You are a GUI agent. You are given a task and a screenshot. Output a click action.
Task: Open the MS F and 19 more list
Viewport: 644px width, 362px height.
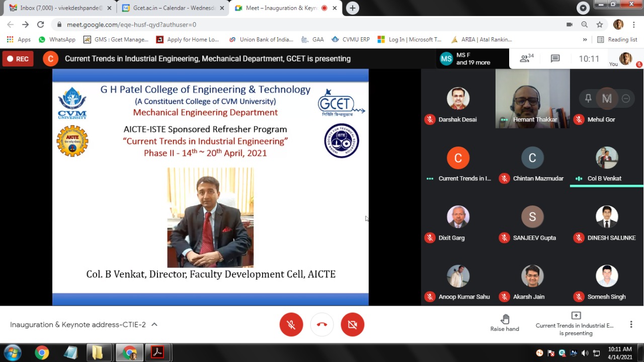[x=472, y=59]
